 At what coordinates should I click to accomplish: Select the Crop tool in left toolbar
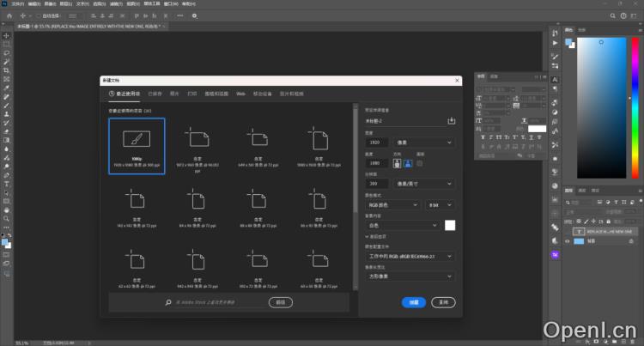(7, 70)
